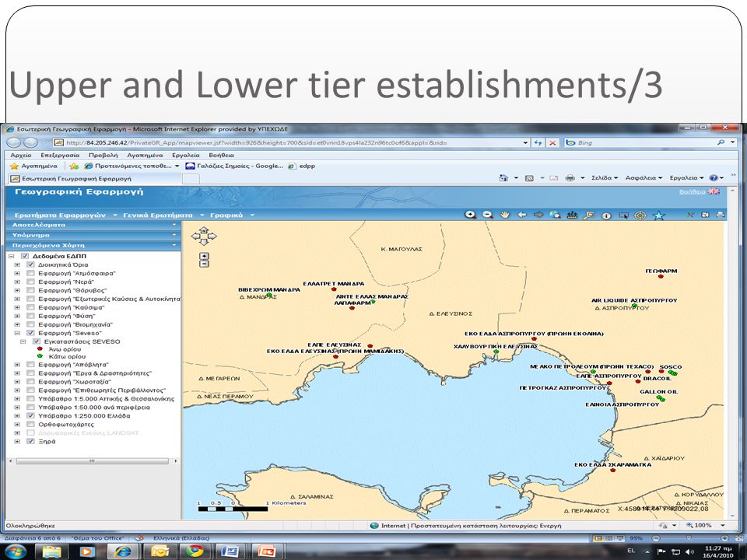Open the Γενικά Ερωτήματα menu
747x560 pixels.
[x=163, y=215]
